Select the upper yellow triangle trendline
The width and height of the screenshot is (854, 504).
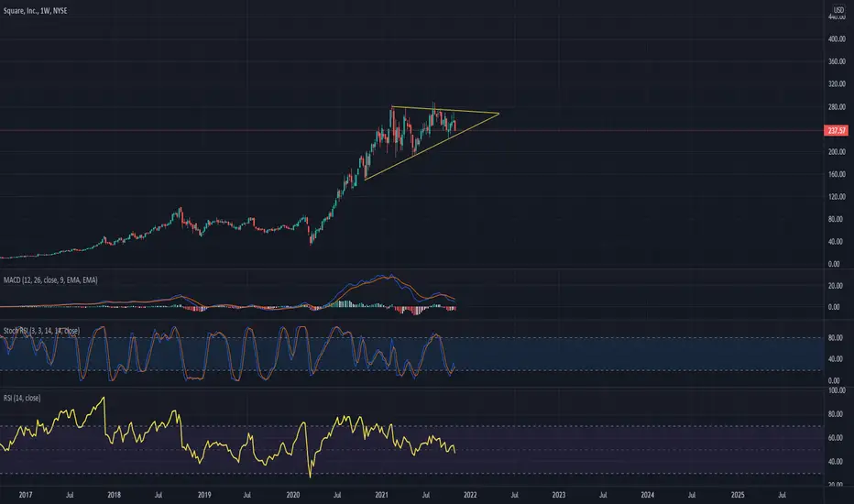coord(445,110)
